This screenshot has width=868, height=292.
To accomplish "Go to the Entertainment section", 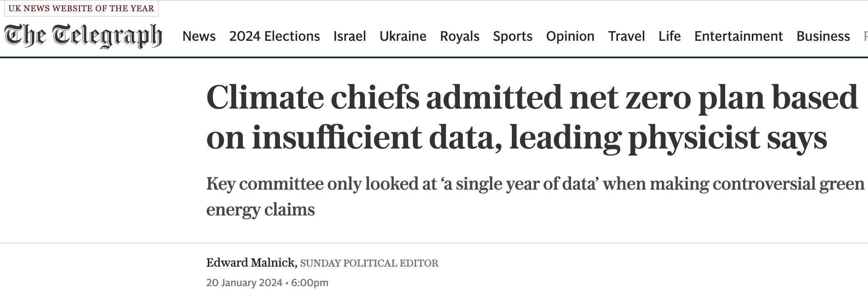I will click(738, 37).
